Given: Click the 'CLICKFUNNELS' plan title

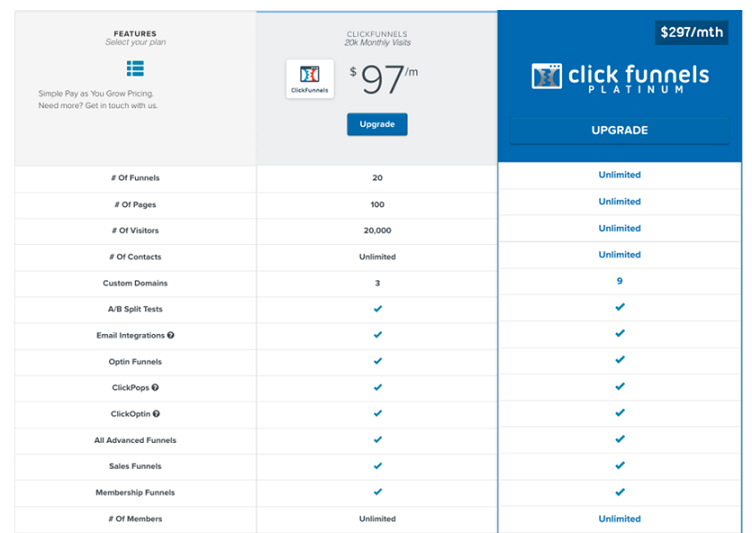Looking at the screenshot, I should coord(377,34).
